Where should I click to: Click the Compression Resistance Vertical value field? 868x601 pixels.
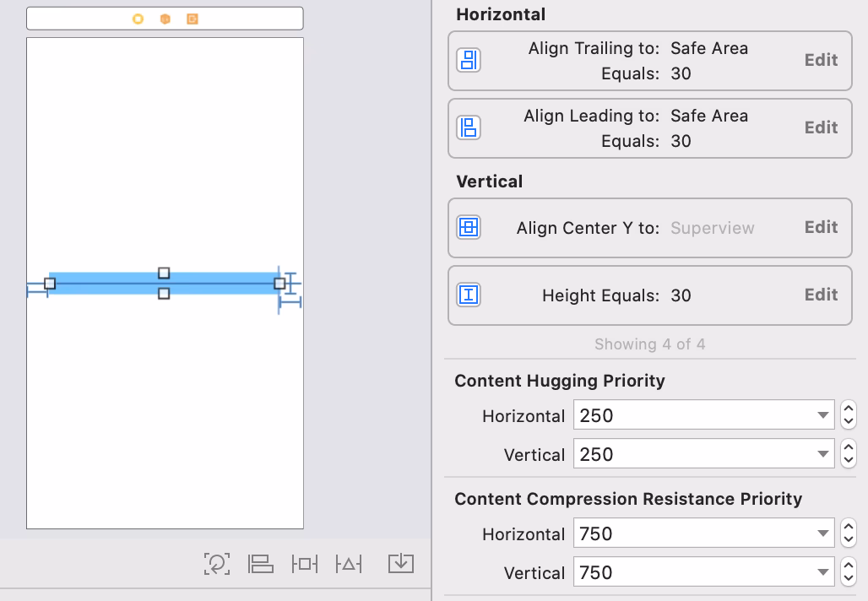tap(692, 572)
